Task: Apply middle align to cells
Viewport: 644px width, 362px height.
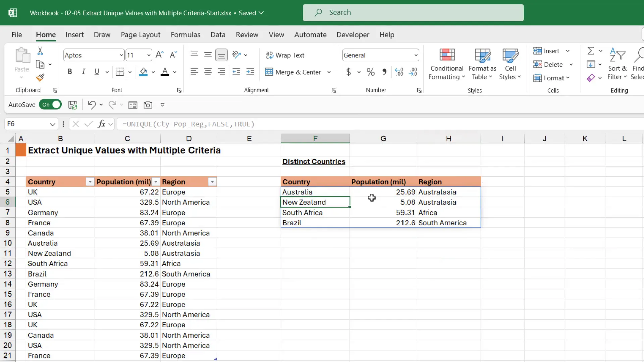Action: click(x=208, y=55)
